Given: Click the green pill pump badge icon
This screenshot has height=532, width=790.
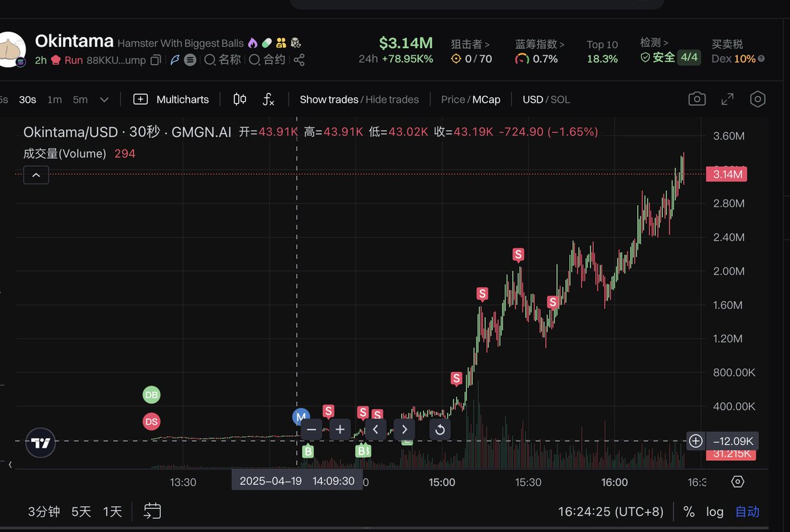Looking at the screenshot, I should tap(267, 43).
